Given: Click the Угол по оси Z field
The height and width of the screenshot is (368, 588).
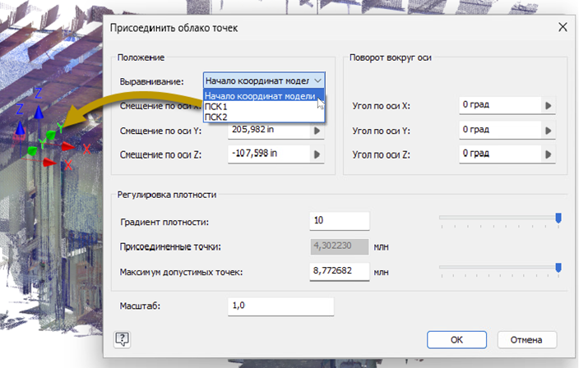Looking at the screenshot, I should [500, 154].
